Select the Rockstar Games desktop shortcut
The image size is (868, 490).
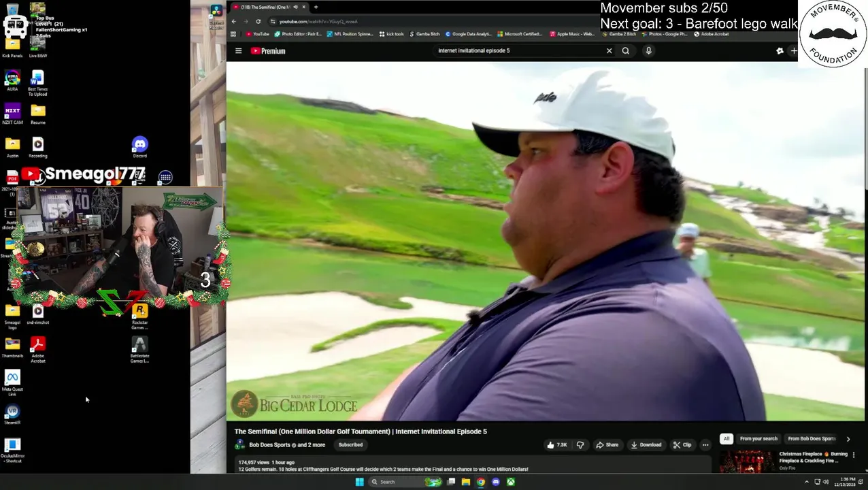[x=139, y=316]
